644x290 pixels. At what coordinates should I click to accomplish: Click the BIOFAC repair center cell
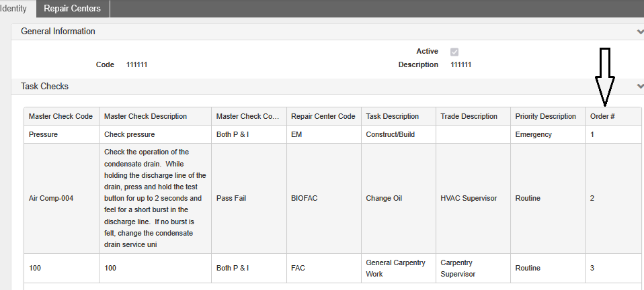[x=307, y=198]
